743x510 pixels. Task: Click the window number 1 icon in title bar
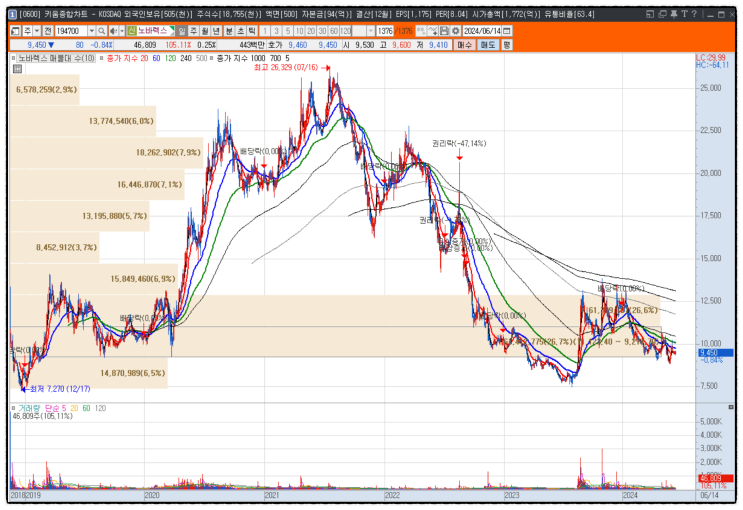(x=13, y=14)
